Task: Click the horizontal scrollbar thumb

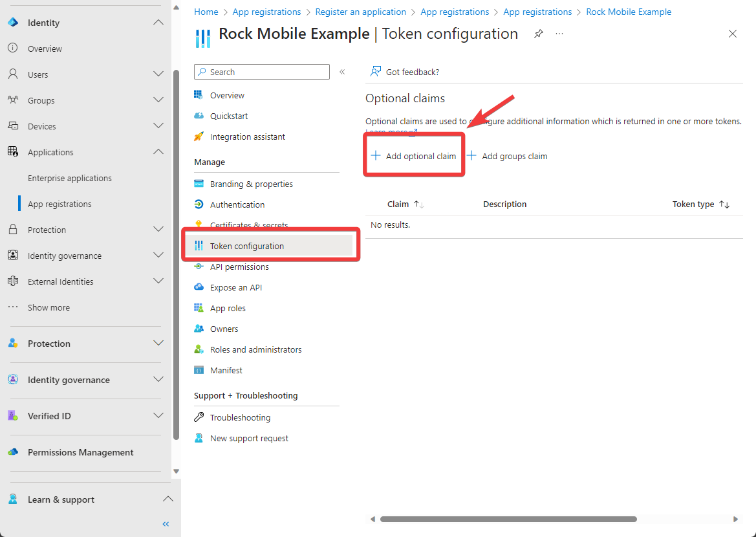Action: 508,519
